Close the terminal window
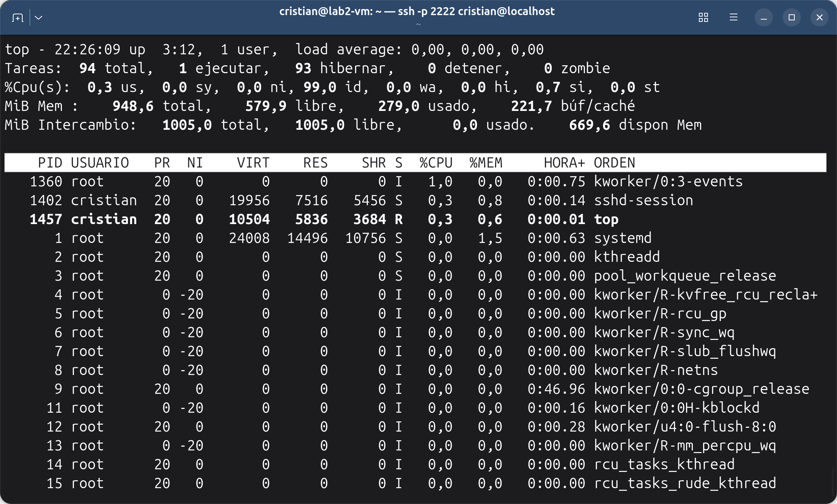The height and width of the screenshot is (504, 837). [820, 17]
